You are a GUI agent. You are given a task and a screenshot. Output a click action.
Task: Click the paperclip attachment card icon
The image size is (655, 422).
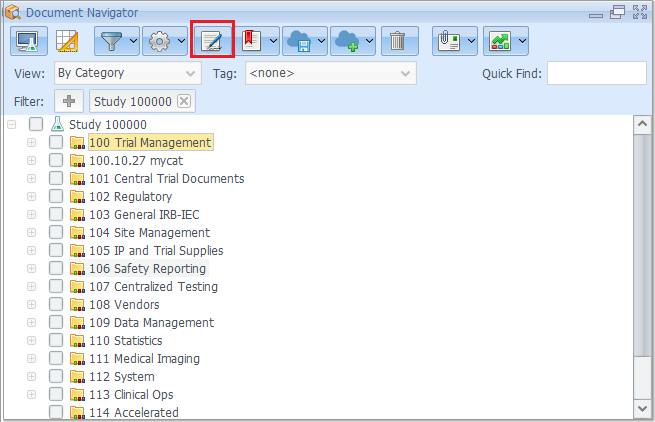click(449, 41)
